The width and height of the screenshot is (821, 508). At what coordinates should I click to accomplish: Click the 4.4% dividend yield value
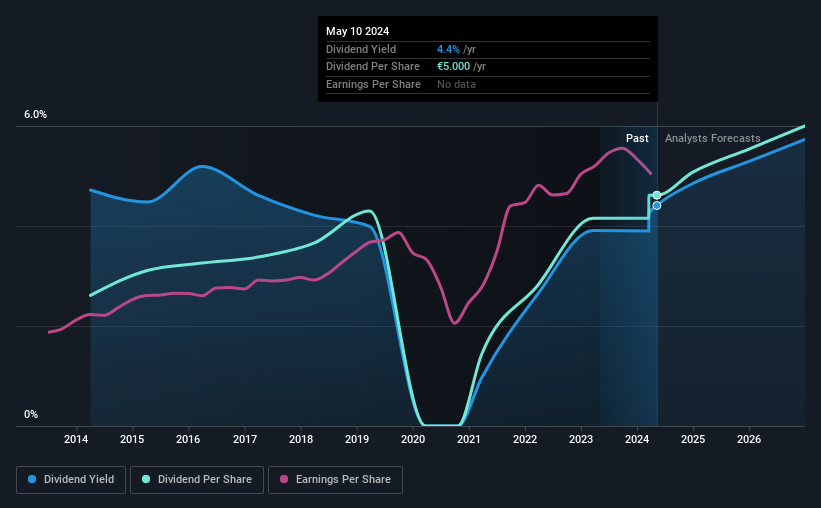click(x=448, y=49)
